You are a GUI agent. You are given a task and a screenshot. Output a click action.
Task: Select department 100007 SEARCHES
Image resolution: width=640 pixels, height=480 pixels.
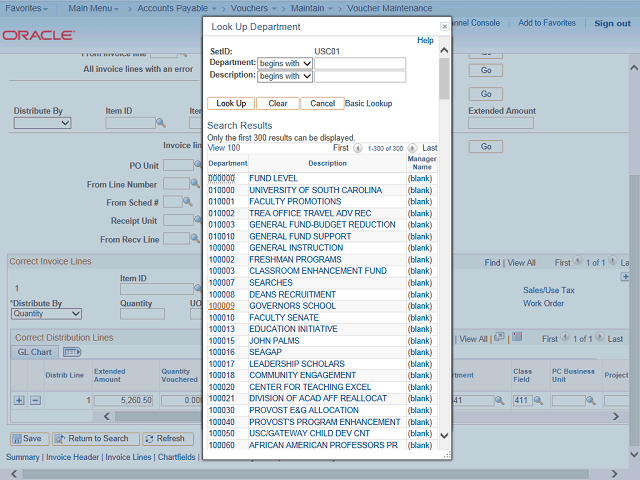222,283
